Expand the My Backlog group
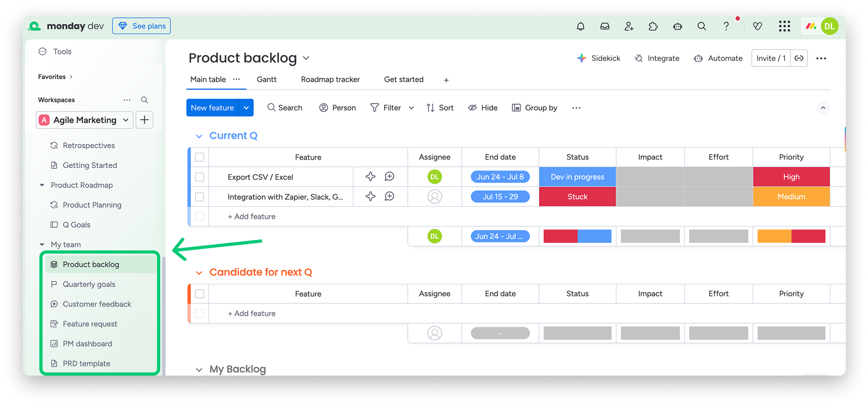Image resolution: width=868 pixels, height=405 pixels. pos(199,370)
